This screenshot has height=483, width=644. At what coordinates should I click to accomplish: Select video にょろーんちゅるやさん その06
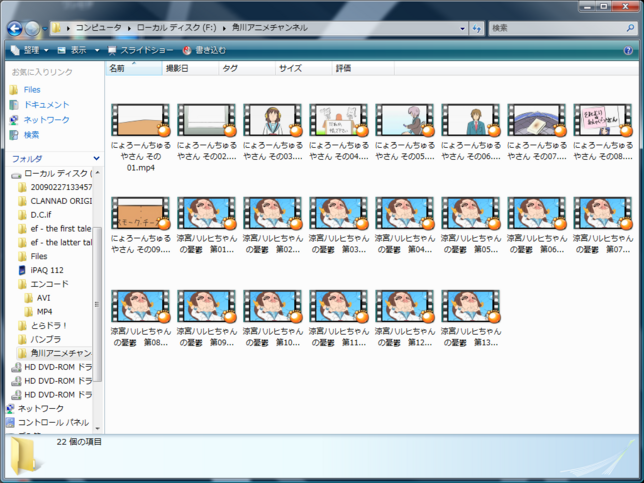[471, 132]
